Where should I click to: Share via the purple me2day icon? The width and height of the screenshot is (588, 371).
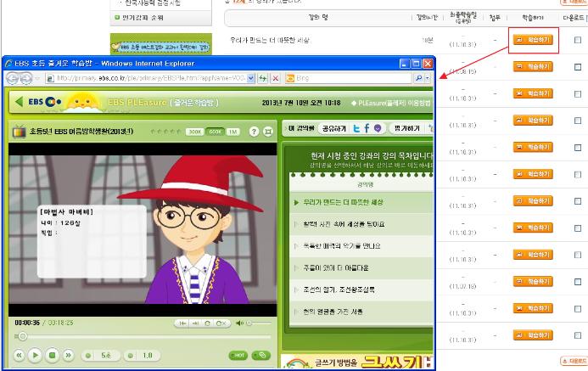point(378,128)
